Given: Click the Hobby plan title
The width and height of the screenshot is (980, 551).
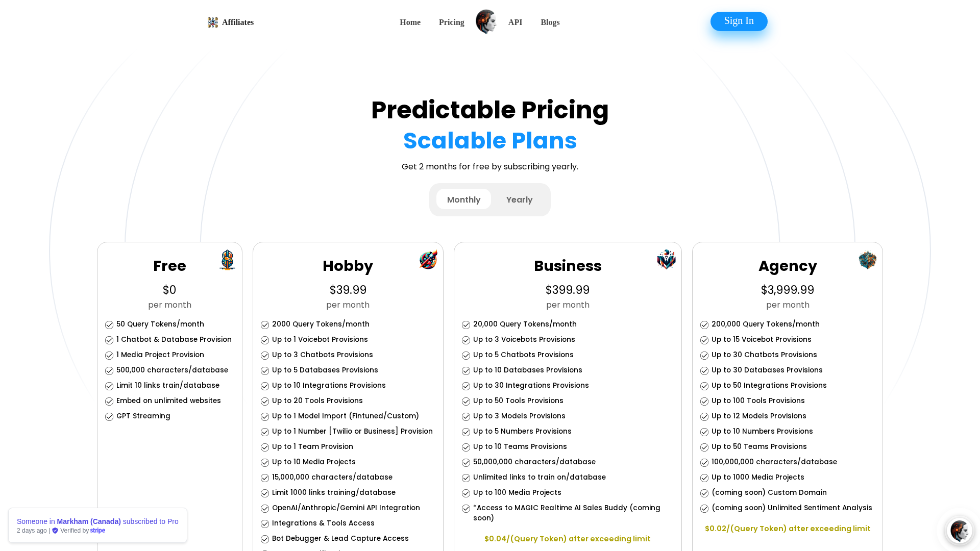Looking at the screenshot, I should coord(348,266).
